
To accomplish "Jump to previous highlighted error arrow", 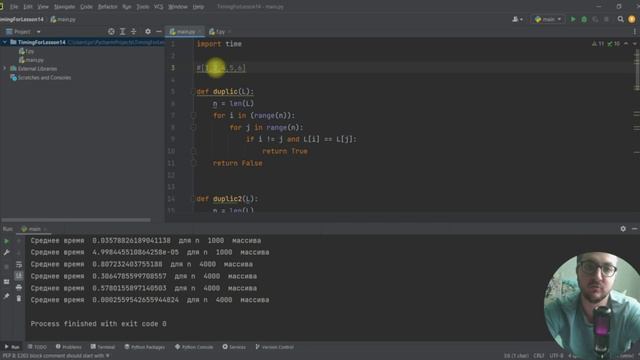I will click(x=626, y=44).
